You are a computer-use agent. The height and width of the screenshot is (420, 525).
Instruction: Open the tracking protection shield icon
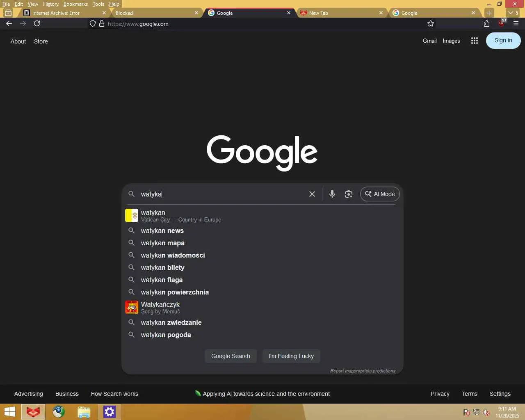pyautogui.click(x=93, y=24)
